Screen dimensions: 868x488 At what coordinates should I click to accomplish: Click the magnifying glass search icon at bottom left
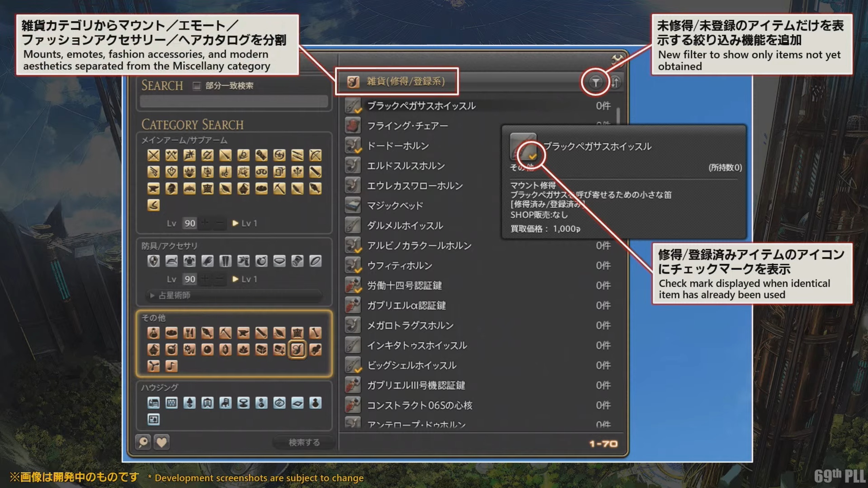[x=143, y=442]
